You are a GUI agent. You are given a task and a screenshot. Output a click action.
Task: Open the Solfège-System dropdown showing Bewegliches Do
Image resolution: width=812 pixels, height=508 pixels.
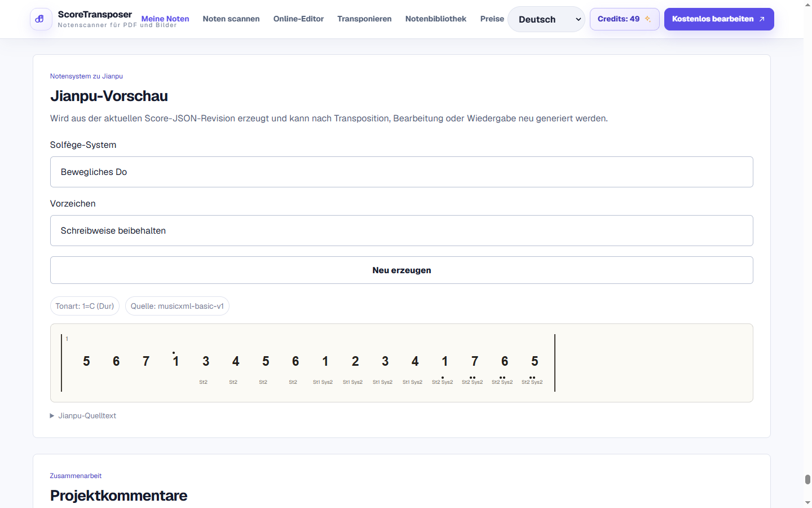click(401, 172)
